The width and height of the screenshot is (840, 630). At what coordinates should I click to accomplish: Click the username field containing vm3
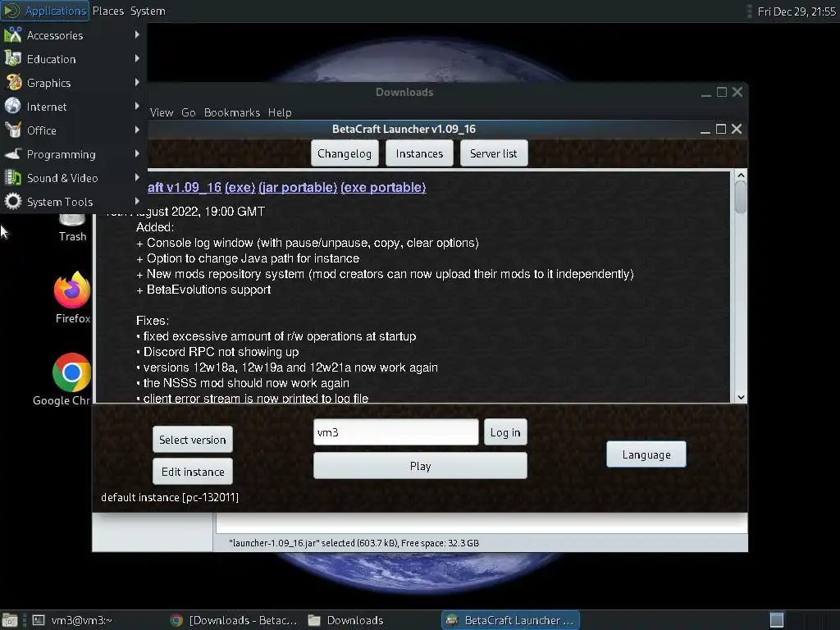click(x=396, y=432)
